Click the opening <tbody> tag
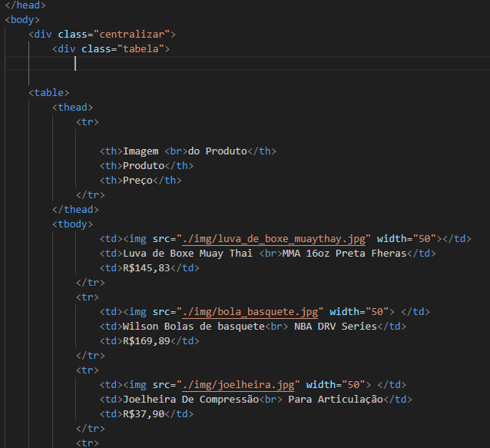490x448 pixels. pos(72,224)
